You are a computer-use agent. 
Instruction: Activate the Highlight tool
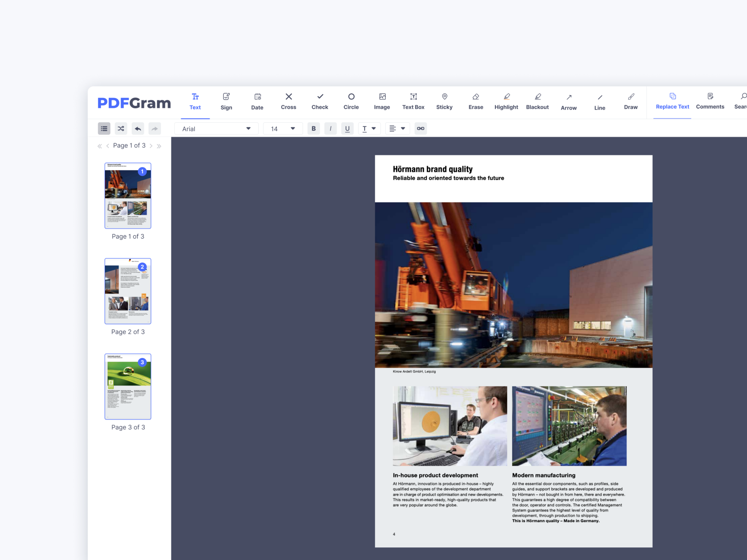(x=507, y=101)
